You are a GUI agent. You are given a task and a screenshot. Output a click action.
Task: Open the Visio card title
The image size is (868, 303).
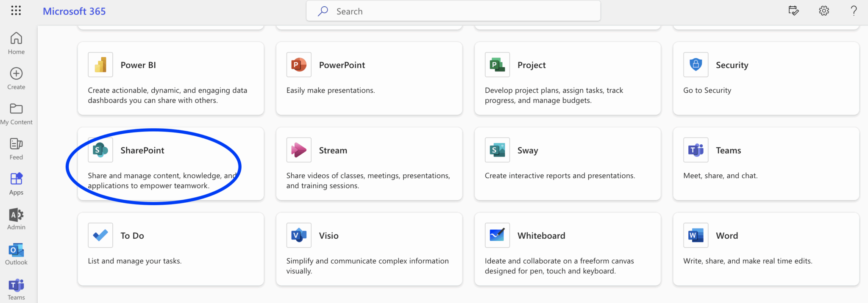click(x=328, y=236)
